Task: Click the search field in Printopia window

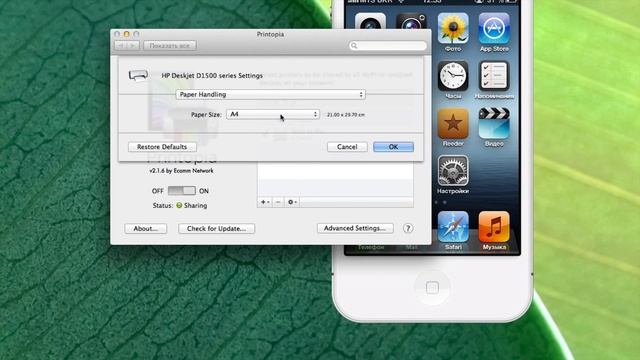Action: [388, 46]
